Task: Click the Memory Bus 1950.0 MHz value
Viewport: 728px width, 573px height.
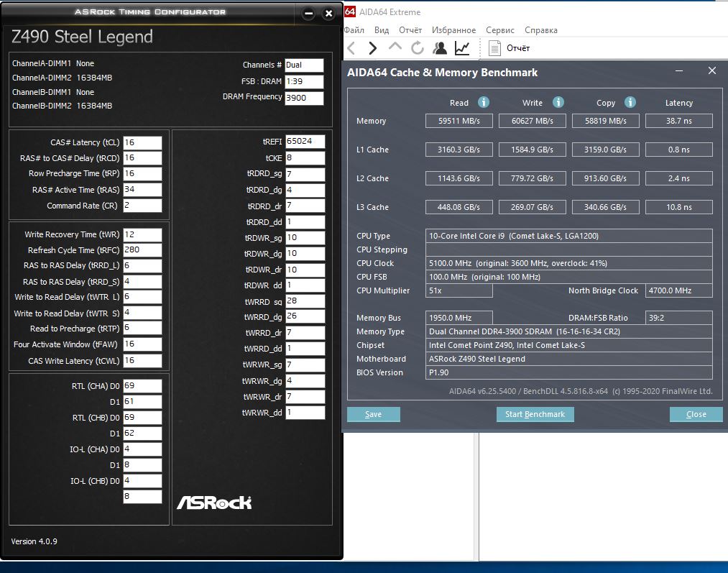Action: point(459,318)
